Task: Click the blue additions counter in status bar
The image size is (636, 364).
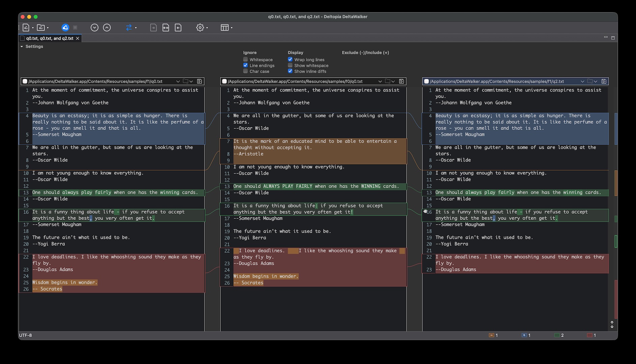Action: tap(526, 335)
